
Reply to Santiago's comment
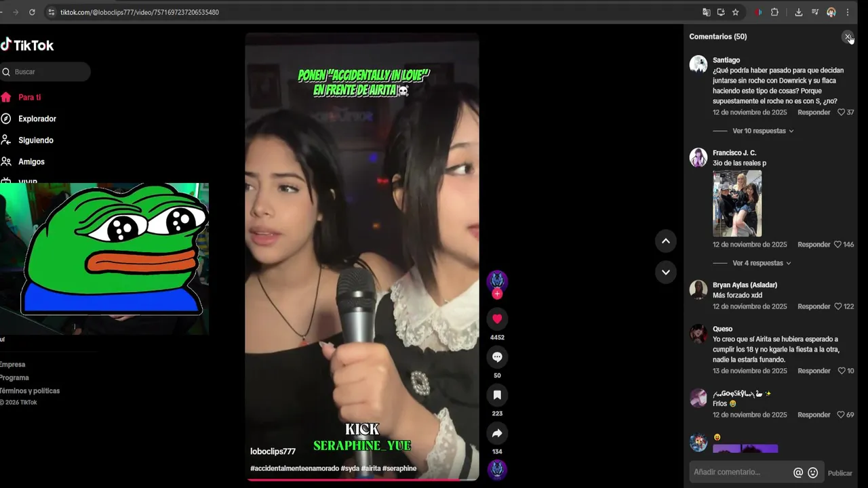pos(814,113)
